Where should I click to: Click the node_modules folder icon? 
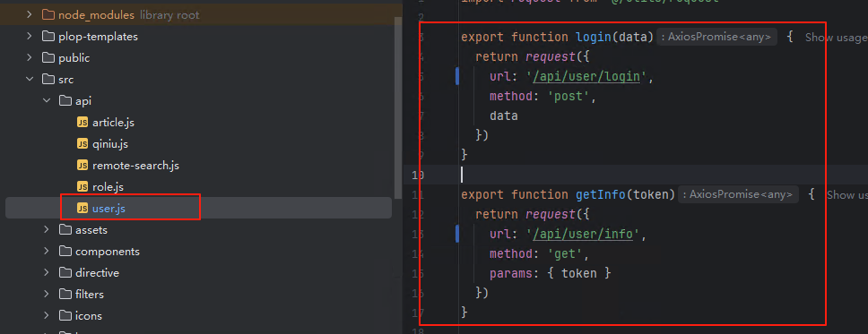coord(48,15)
